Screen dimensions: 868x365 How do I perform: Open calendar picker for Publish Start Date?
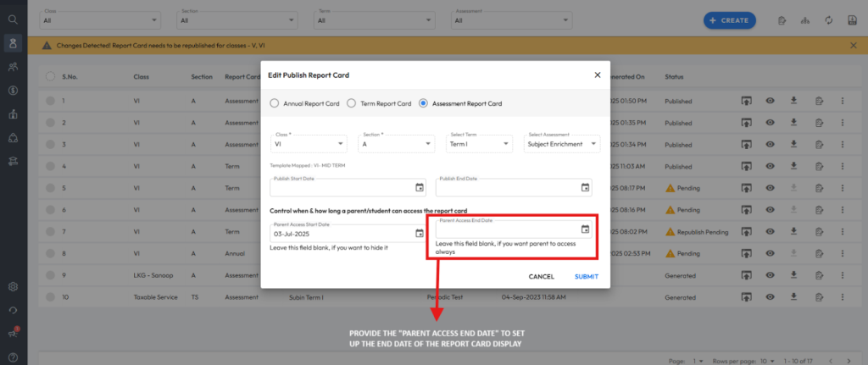[419, 187]
